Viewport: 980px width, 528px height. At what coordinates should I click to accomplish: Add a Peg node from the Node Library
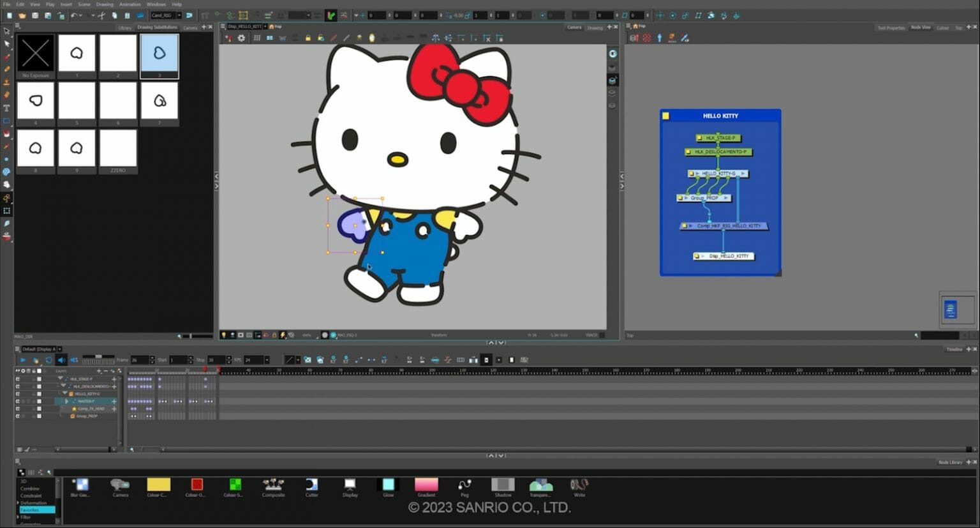465,487
